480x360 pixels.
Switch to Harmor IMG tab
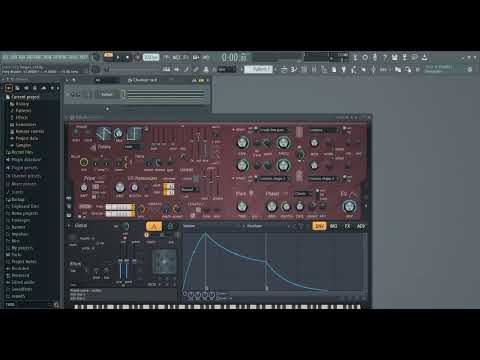point(333,226)
